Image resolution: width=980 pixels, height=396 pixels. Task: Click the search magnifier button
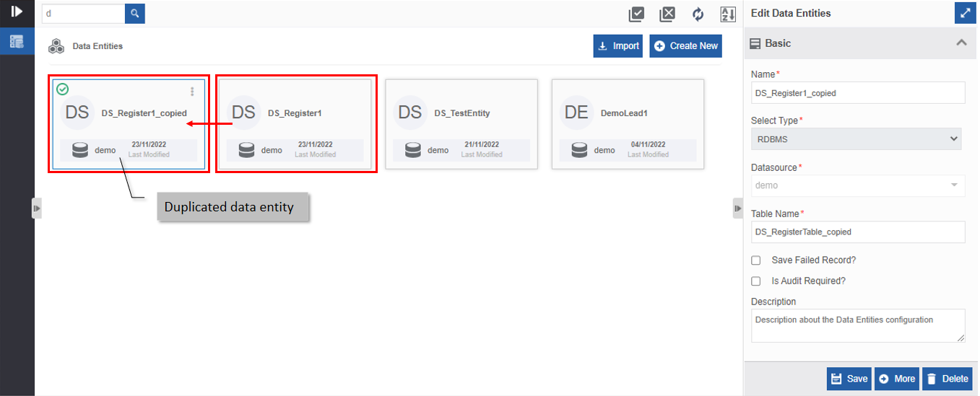click(x=134, y=13)
